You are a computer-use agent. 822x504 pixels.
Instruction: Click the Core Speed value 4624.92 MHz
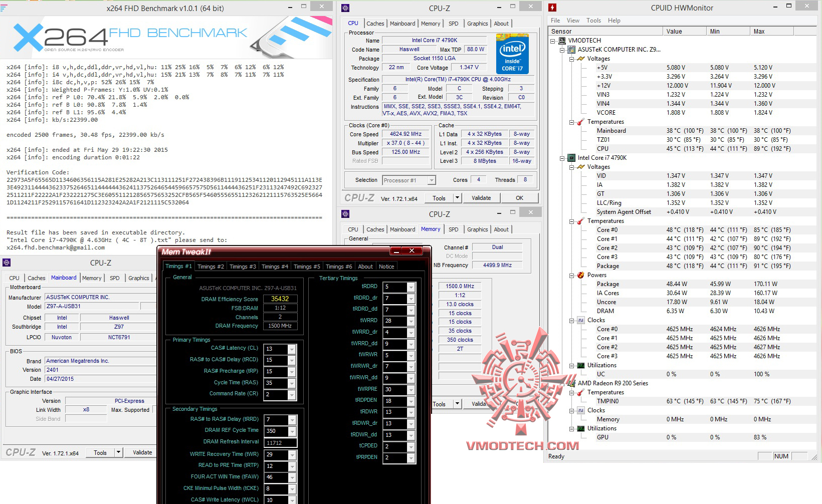coord(405,134)
